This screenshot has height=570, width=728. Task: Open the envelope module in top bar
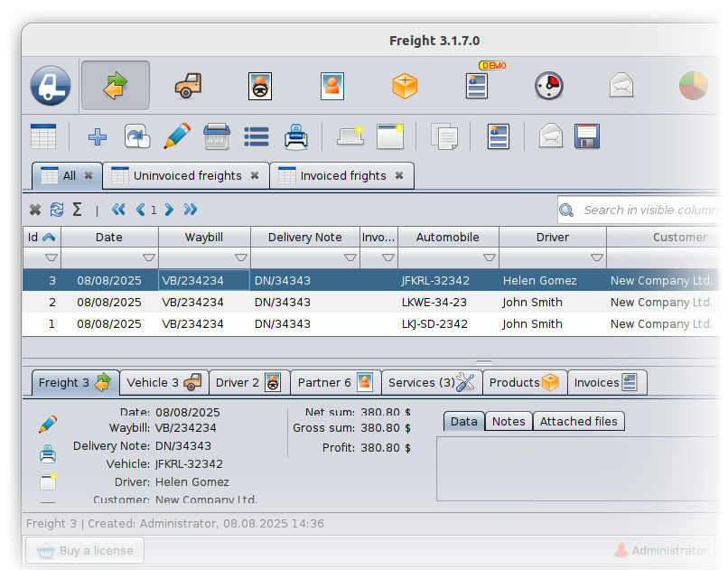(621, 86)
